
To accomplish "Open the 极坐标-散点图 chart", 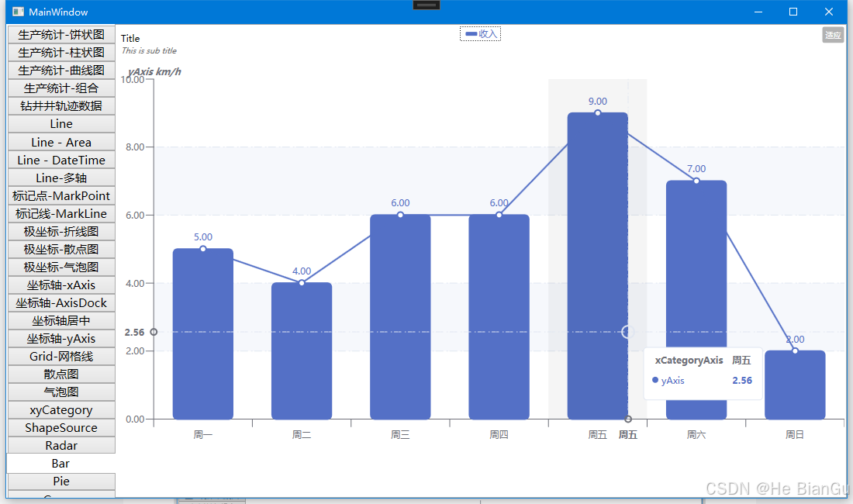I will click(61, 249).
